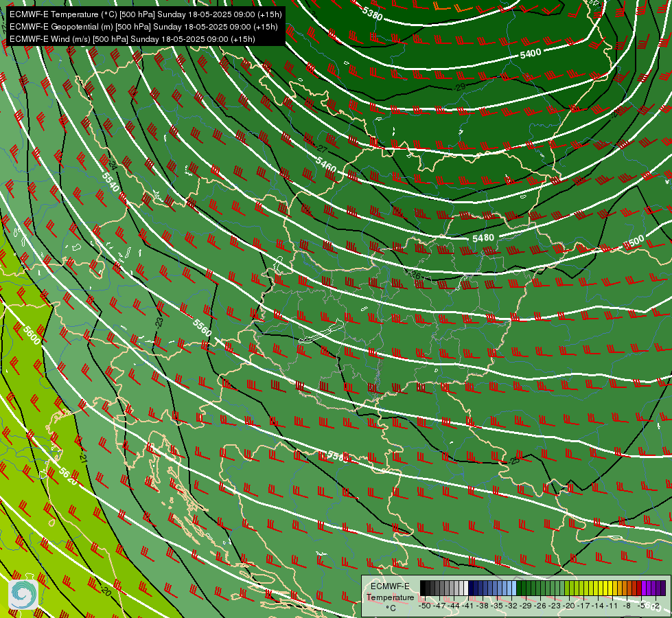Click the ECMWF-E Geopotential header line
This screenshot has height=618, width=672.
(x=143, y=27)
